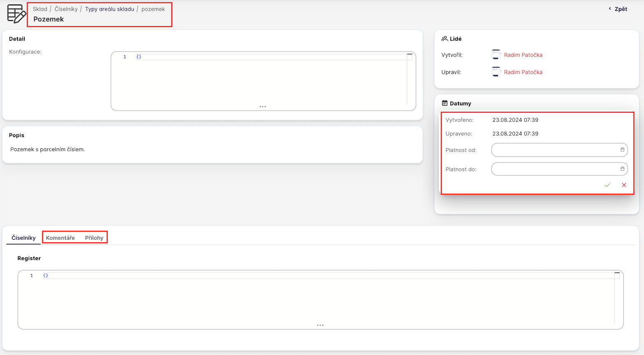Screen dimensions: 644x355
Task: Click the corner bar icon in Konfigurace editor
Action: [409, 54]
